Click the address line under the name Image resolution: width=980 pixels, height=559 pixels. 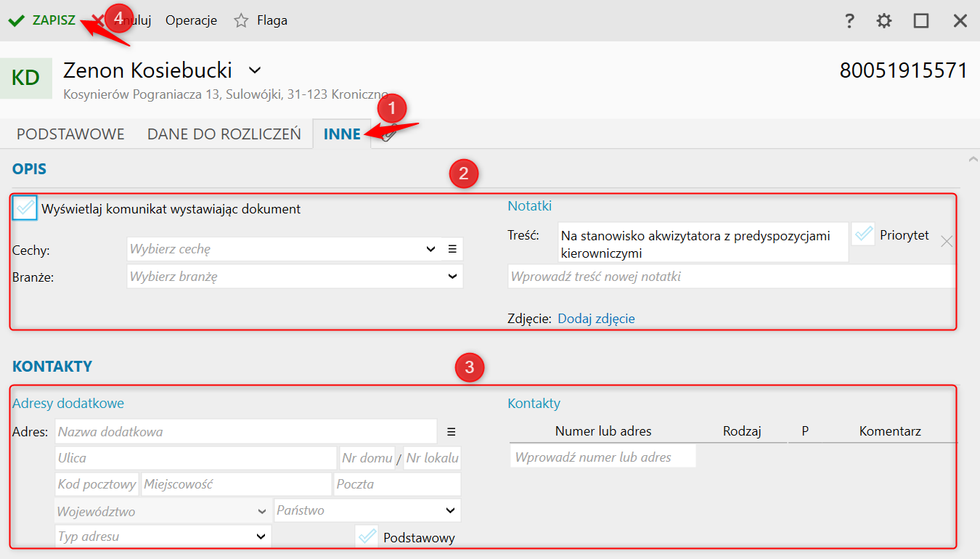coord(226,94)
